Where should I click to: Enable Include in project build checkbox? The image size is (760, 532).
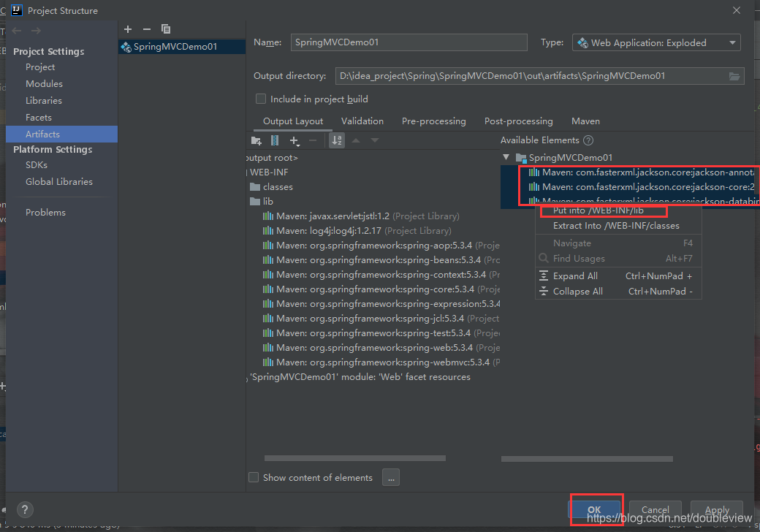click(261, 99)
